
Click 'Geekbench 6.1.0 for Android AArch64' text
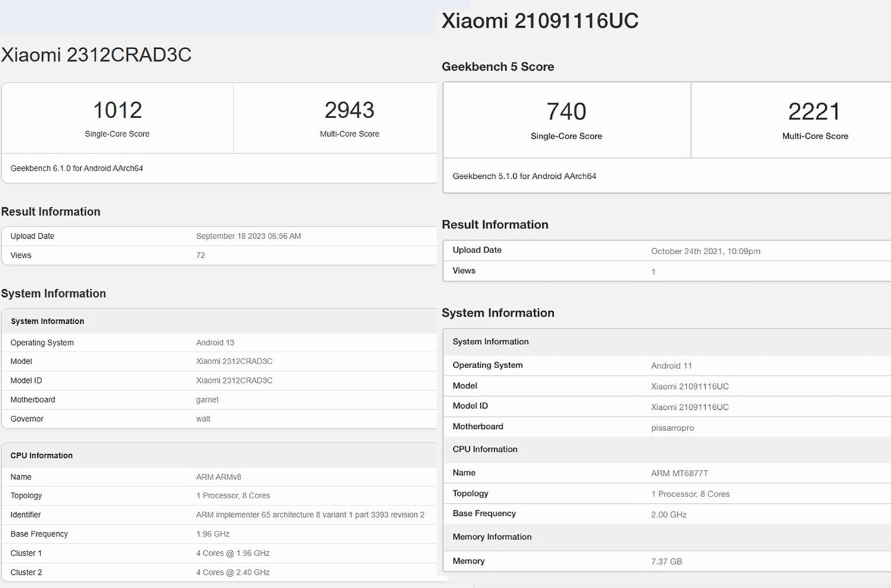click(x=77, y=168)
